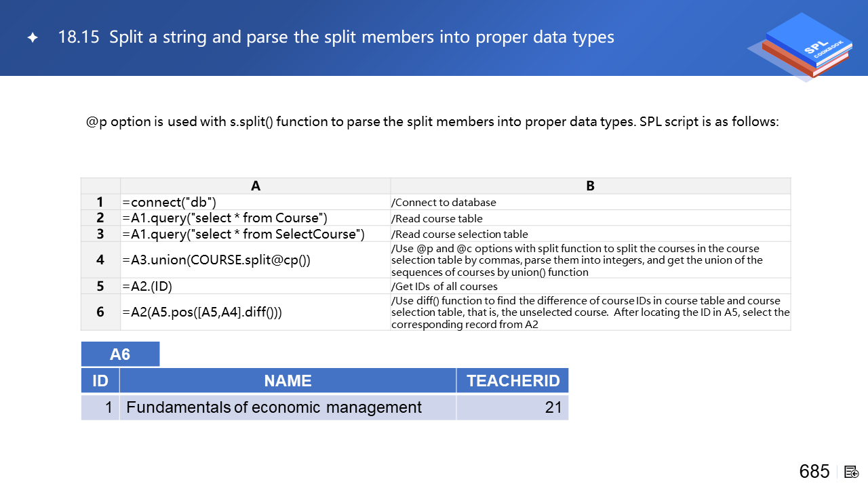This screenshot has height=488, width=868.
Task: Click row header 6 in script grid
Action: tap(100, 312)
